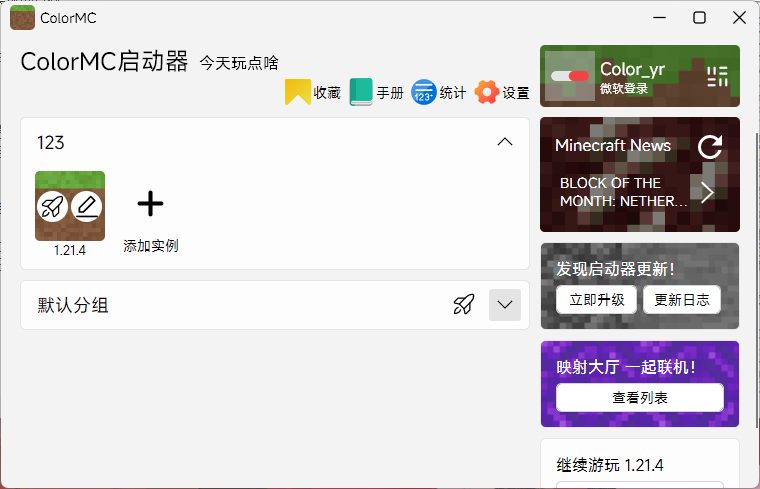Collapse the 123 group with chevron
This screenshot has width=760, height=489.
(x=505, y=142)
